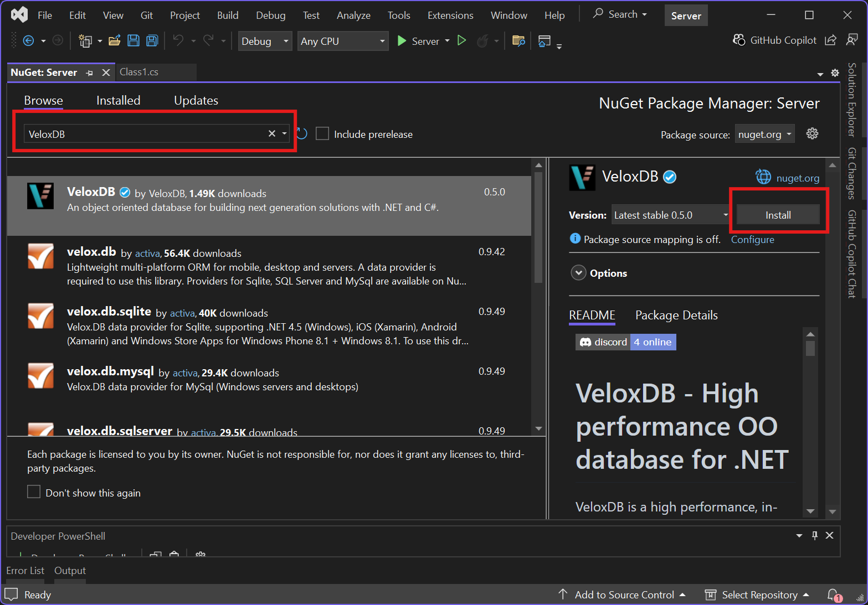Open GitHub Copilot from the toolbar

point(774,40)
